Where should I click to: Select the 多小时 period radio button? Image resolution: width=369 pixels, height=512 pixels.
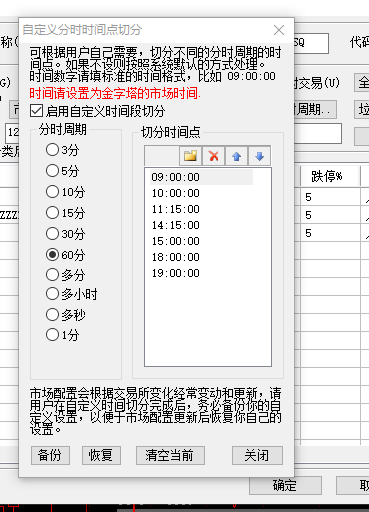click(52, 294)
